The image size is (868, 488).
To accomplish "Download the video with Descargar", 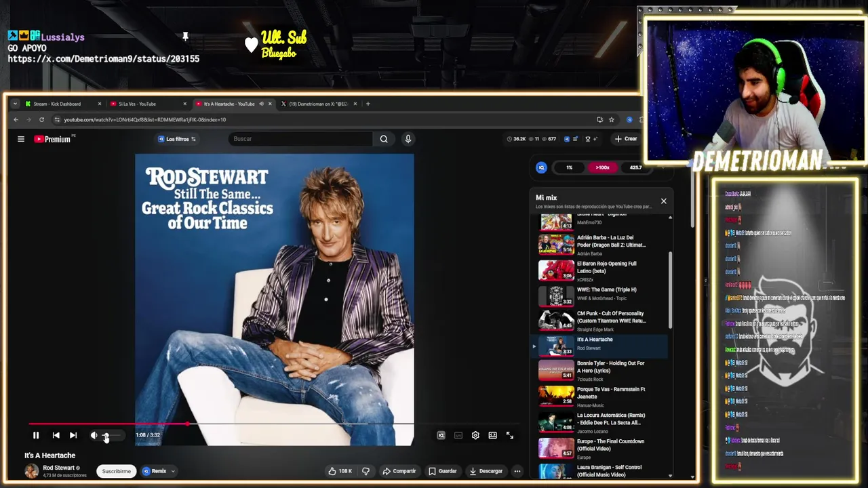I will tap(486, 471).
